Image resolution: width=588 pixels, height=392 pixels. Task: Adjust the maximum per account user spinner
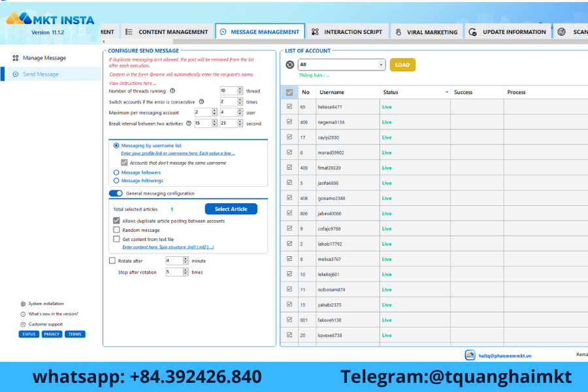240,112
